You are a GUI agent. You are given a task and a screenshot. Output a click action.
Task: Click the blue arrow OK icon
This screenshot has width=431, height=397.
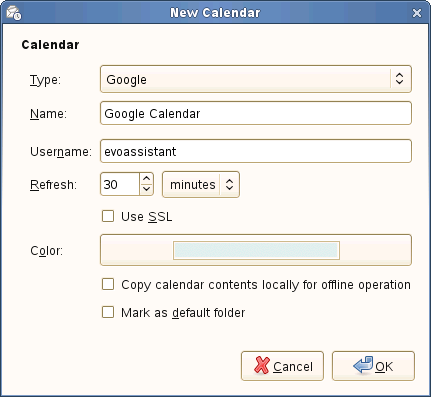coord(363,365)
